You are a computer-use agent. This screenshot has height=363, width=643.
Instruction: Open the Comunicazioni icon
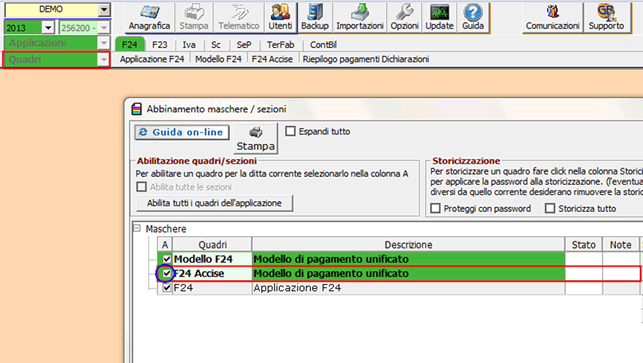pos(552,17)
